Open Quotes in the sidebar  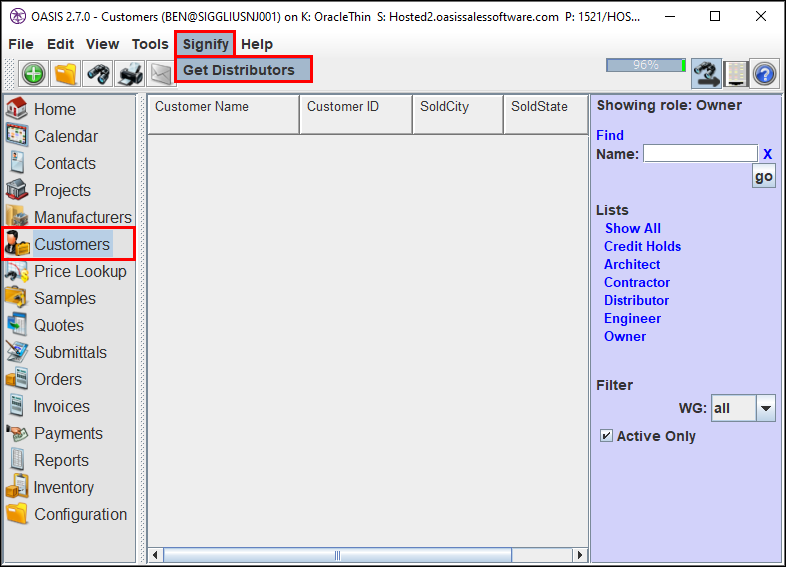pos(45,325)
